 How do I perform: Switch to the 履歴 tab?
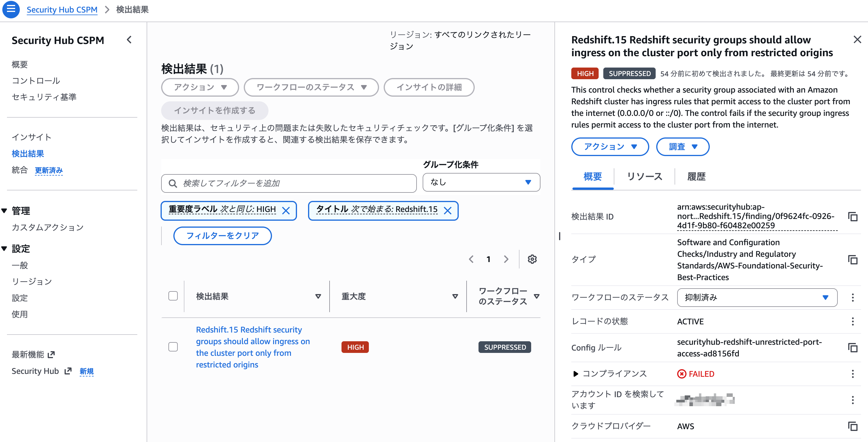(x=696, y=176)
